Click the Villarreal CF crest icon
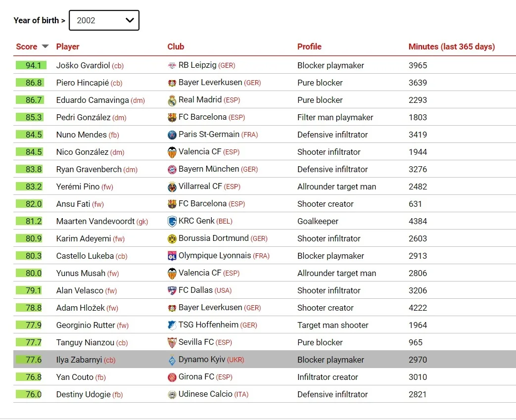The width and height of the screenshot is (516, 420). click(x=172, y=187)
